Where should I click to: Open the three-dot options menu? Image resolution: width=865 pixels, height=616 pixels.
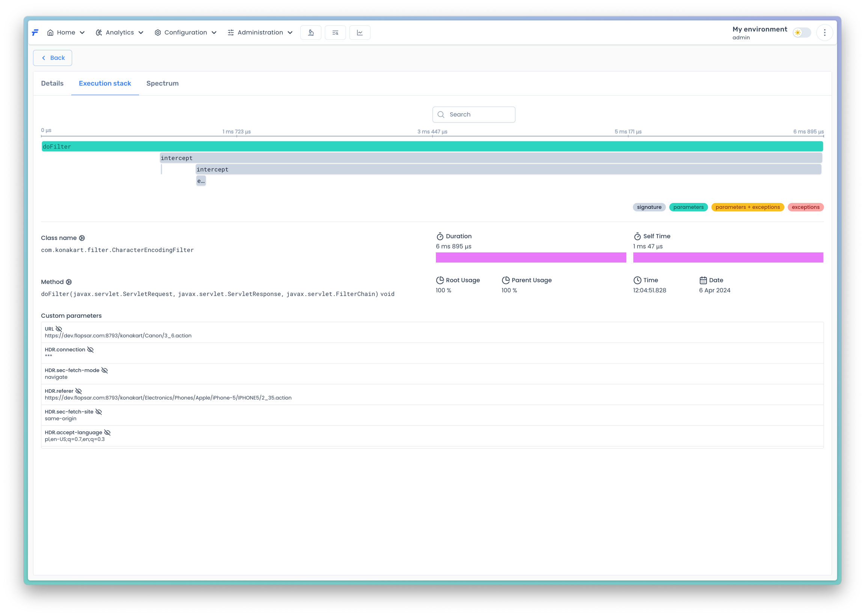(x=824, y=33)
